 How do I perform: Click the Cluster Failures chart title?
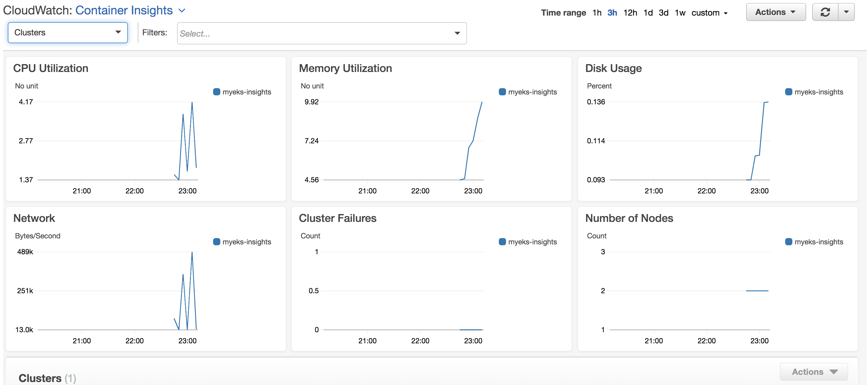338,218
